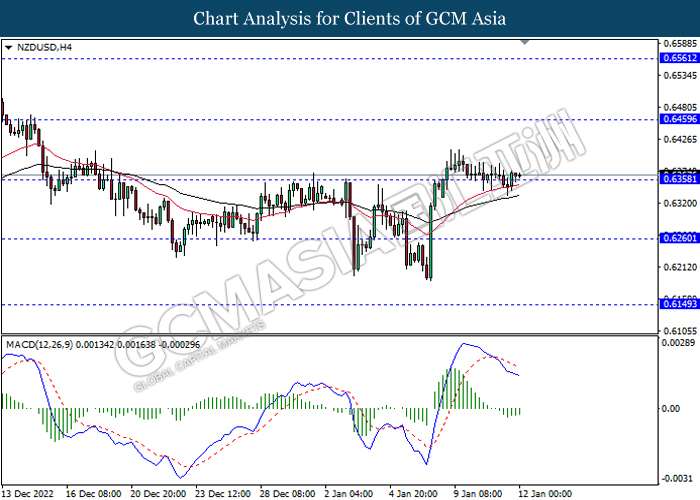
Task: Select the 0.63581 price level label
Action: [x=680, y=179]
